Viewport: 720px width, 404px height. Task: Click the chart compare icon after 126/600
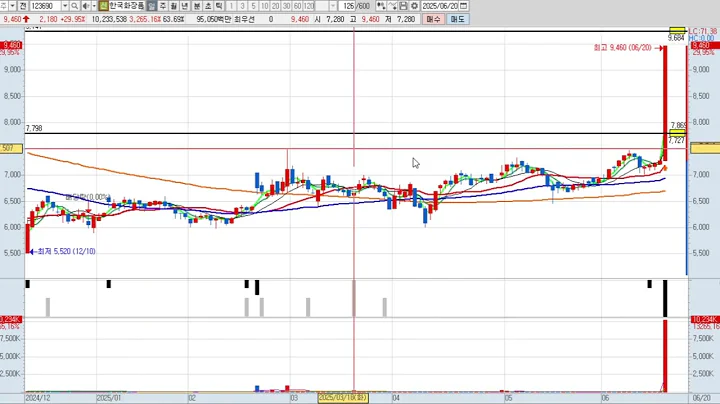coord(381,6)
